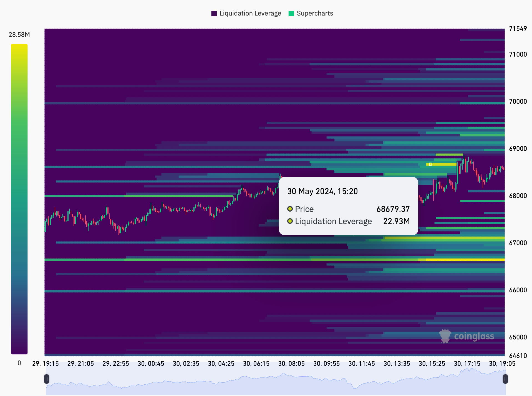
Task: Select the 29, 19:15 time axis label
Action: point(46,364)
